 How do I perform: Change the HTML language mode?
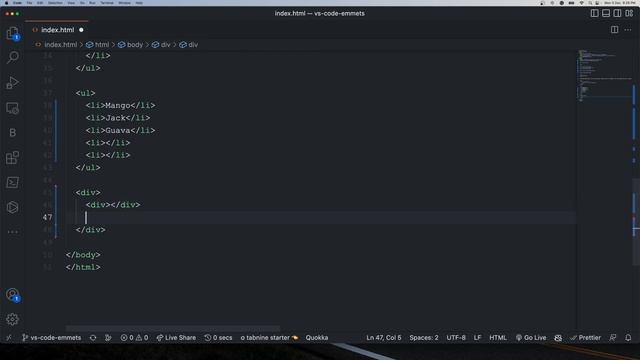click(x=498, y=338)
